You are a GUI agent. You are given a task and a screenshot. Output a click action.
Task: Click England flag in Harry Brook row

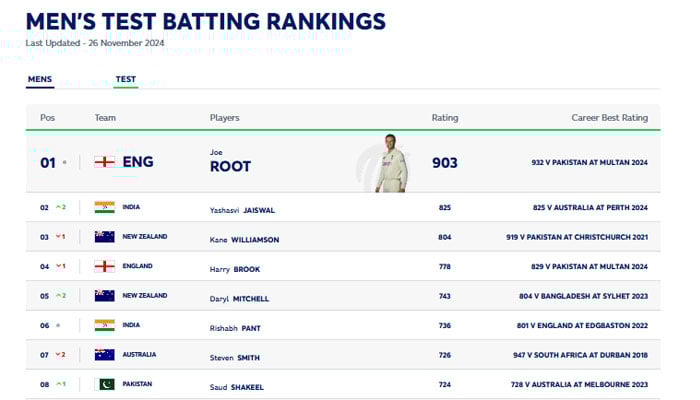104,266
